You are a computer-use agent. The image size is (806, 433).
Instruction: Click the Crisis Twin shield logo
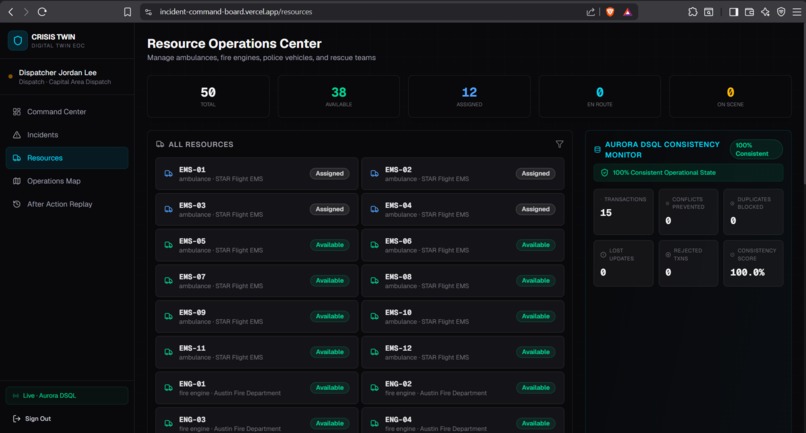point(17,41)
